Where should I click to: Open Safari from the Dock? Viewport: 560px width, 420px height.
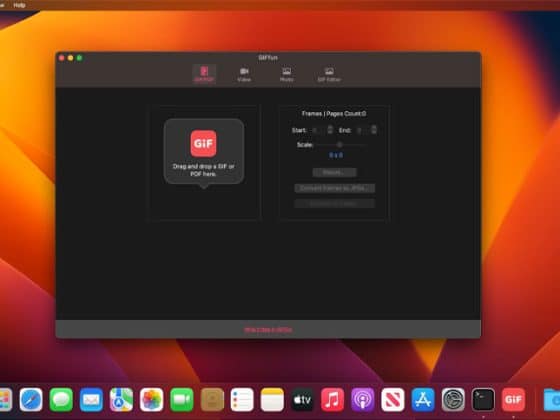pyautogui.click(x=31, y=400)
